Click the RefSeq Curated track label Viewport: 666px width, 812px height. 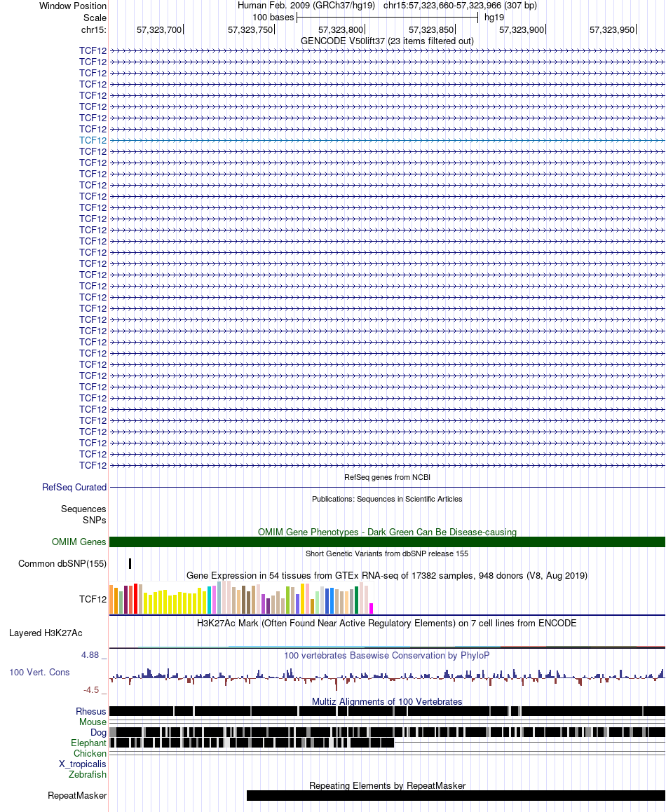pos(74,488)
